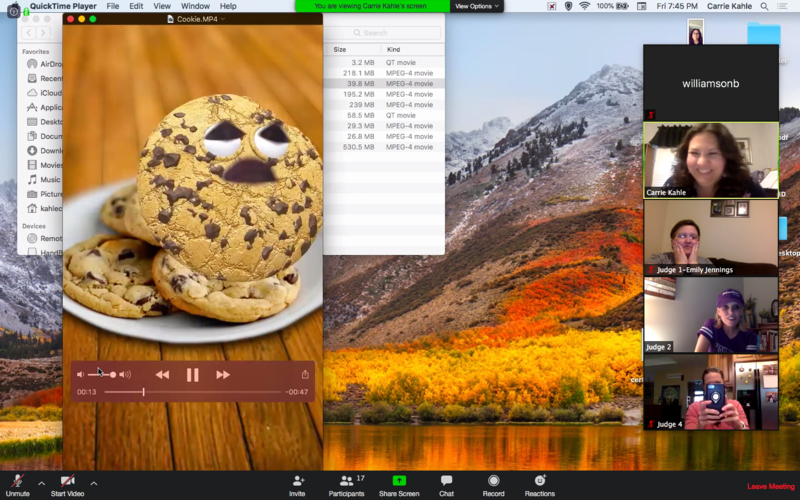Click the Judge 2 video tile
800x500 pixels.
711,315
